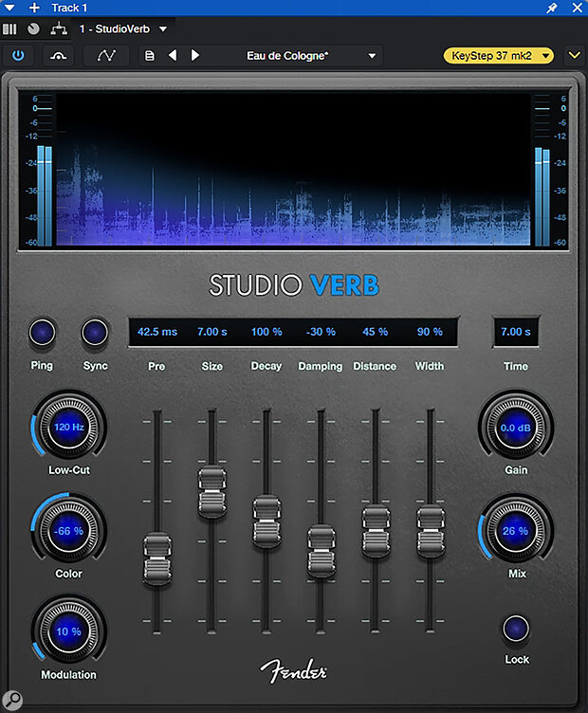Click the Modulation knob showing 10 %
This screenshot has height=713, width=588.
pyautogui.click(x=69, y=631)
